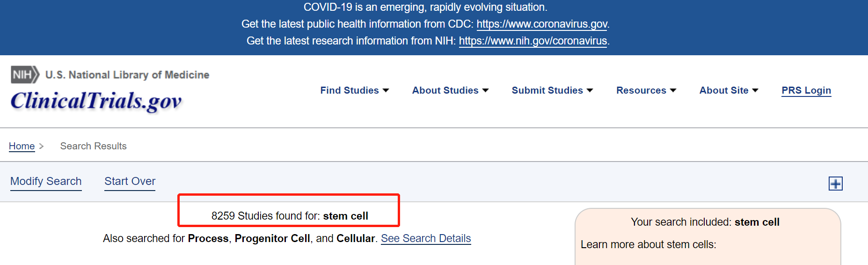Viewport: 868px width, 265px height.
Task: Open the ClinicalTrials.gov logo homepage
Action: tap(96, 101)
